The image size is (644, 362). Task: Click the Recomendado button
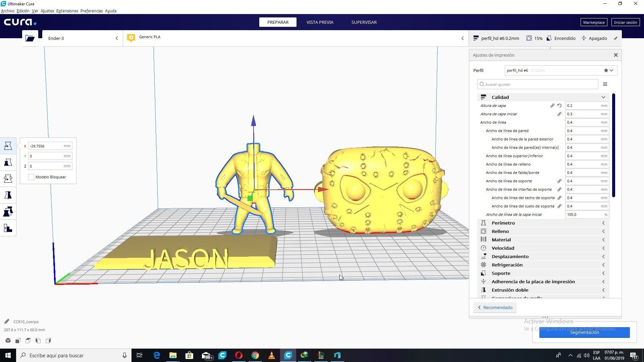point(495,307)
